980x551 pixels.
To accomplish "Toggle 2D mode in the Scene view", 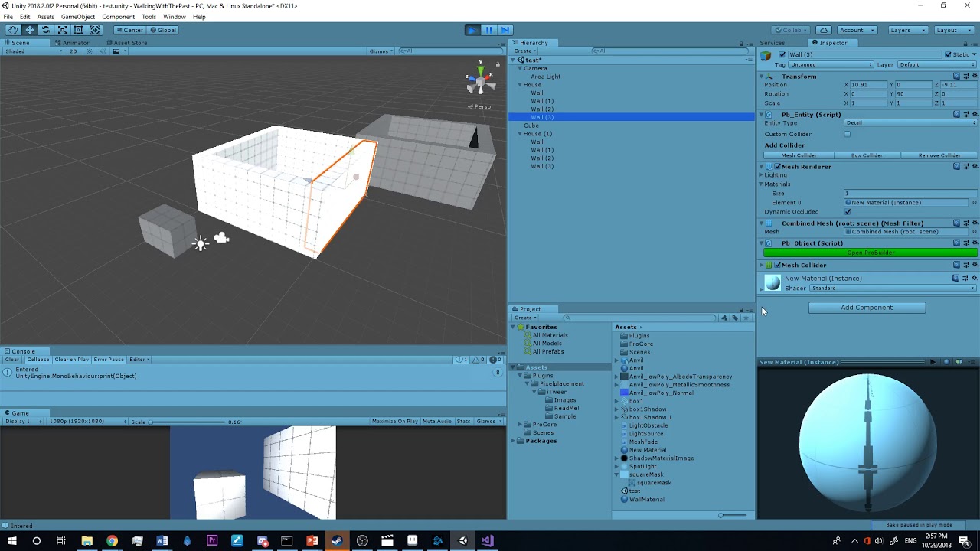I will (72, 51).
